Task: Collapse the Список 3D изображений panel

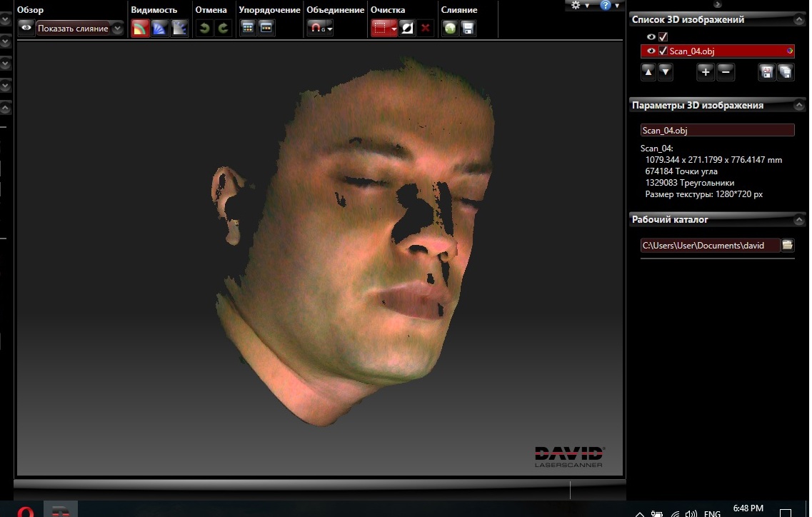Action: tap(798, 19)
